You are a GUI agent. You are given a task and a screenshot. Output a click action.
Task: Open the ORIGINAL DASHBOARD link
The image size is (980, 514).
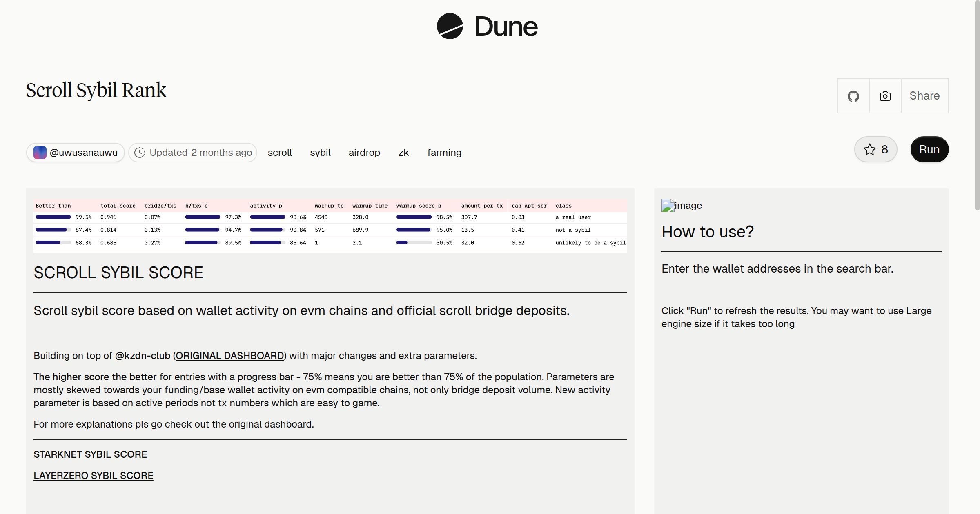(x=230, y=356)
